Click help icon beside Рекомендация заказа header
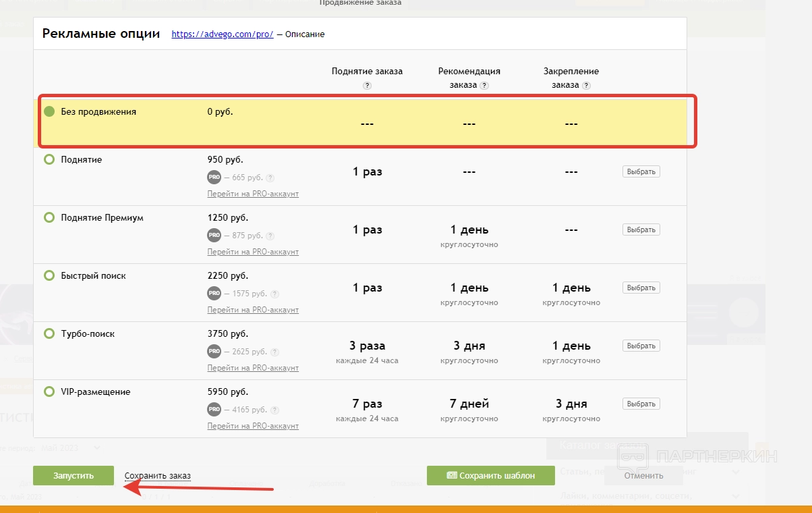This screenshot has width=812, height=513. pyautogui.click(x=484, y=86)
